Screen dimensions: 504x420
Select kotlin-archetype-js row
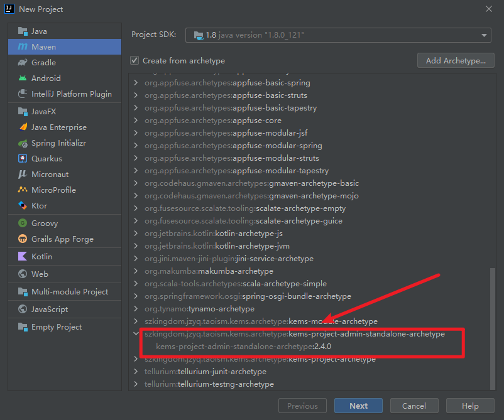tap(214, 234)
